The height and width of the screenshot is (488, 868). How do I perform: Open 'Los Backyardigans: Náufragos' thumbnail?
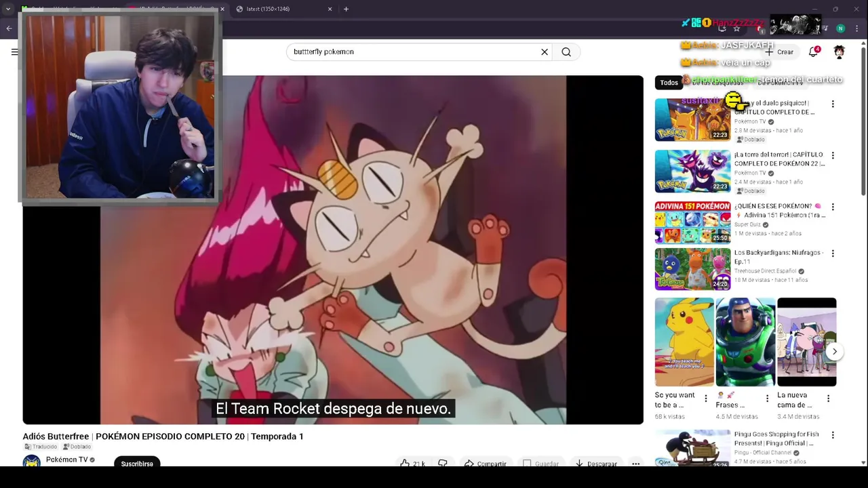pyautogui.click(x=692, y=269)
